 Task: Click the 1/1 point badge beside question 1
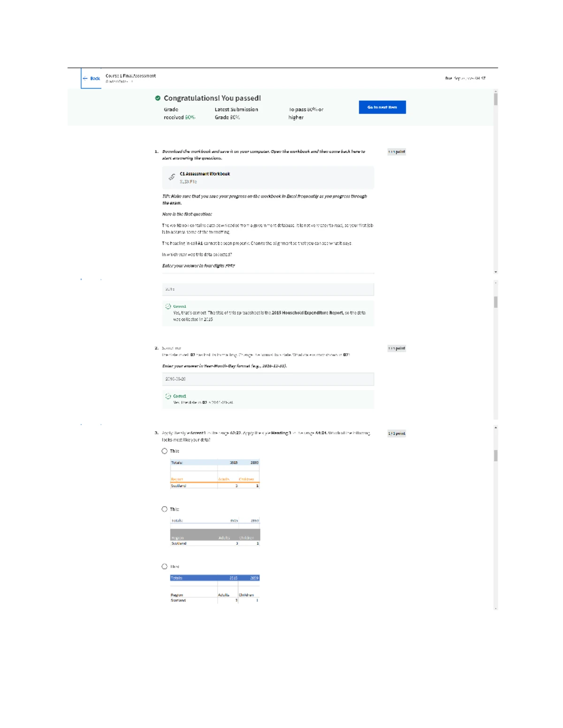tap(397, 151)
